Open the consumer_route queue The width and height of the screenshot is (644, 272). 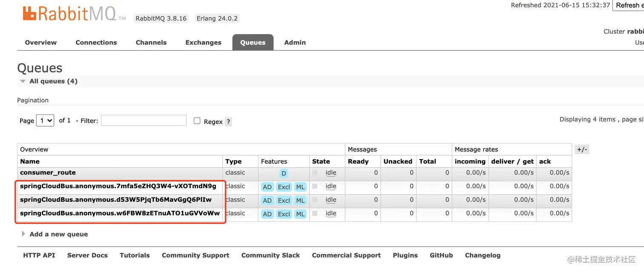point(48,173)
